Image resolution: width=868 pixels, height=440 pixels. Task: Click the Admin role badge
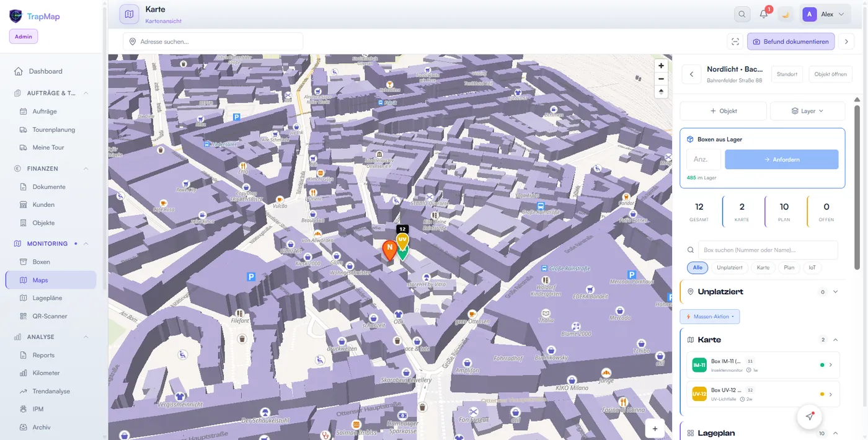pos(24,37)
